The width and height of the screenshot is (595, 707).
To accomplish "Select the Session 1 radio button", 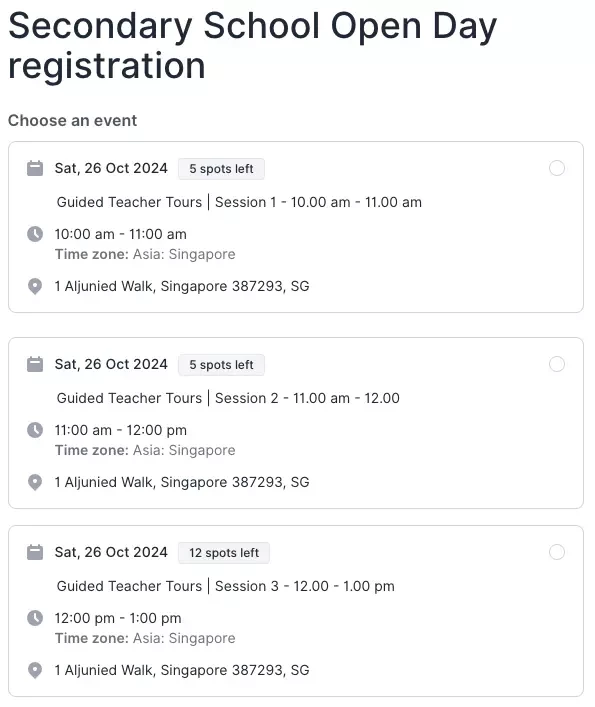I will (x=557, y=168).
